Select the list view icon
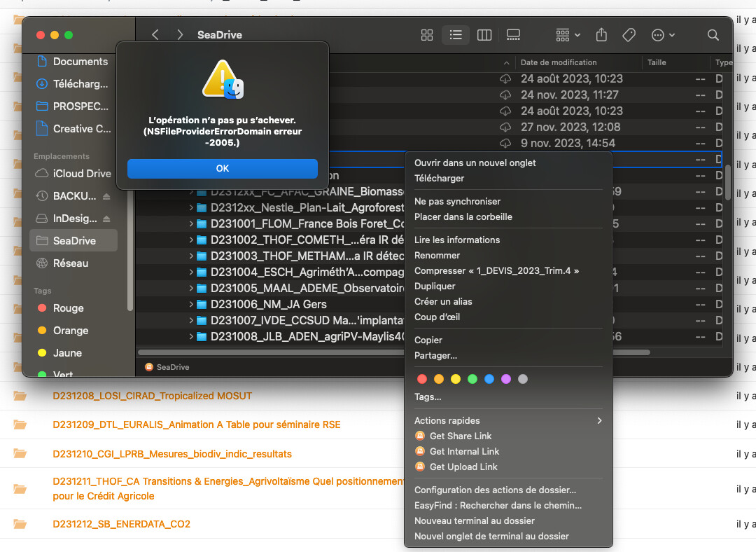The image size is (756, 552). point(456,35)
